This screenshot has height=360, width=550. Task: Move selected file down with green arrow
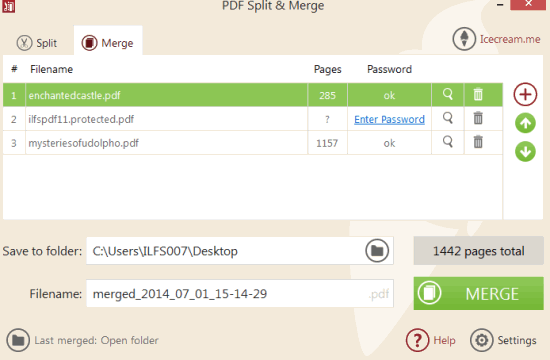tap(525, 152)
